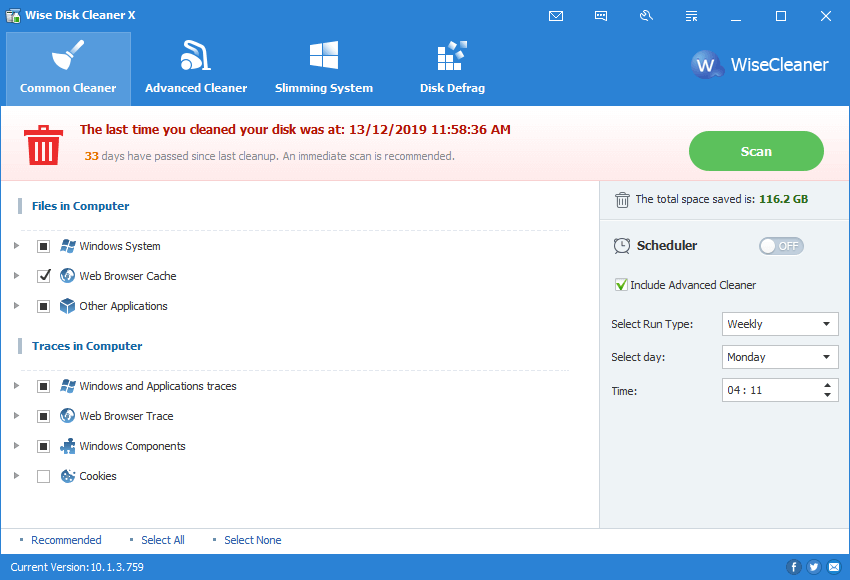This screenshot has width=850, height=580.
Task: Click the mail envelope icon in title bar
Action: 556,16
